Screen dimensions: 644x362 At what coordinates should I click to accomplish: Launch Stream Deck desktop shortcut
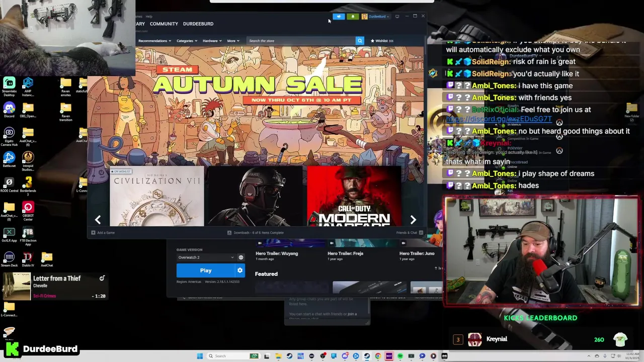(9, 259)
